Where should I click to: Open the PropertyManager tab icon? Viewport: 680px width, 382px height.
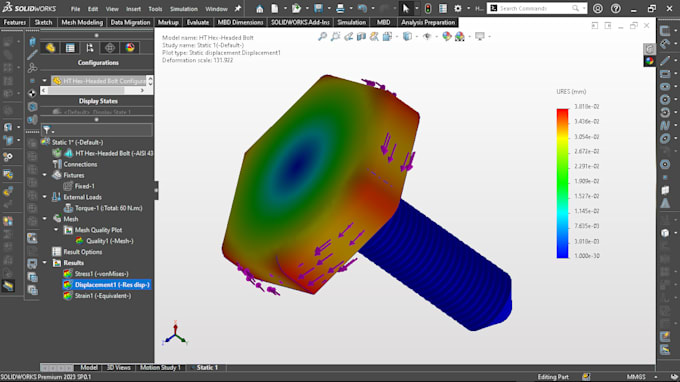(x=70, y=48)
